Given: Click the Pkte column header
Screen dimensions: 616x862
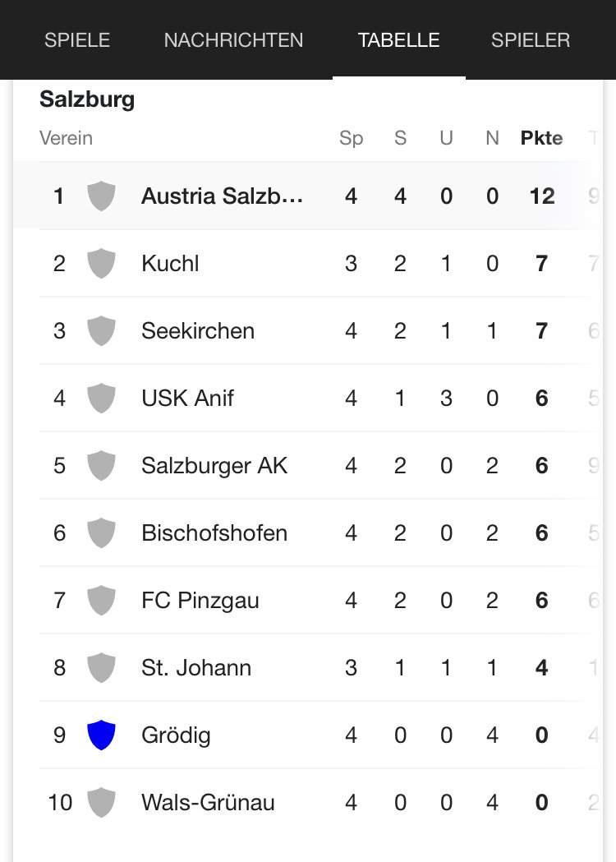Looking at the screenshot, I should point(542,138).
